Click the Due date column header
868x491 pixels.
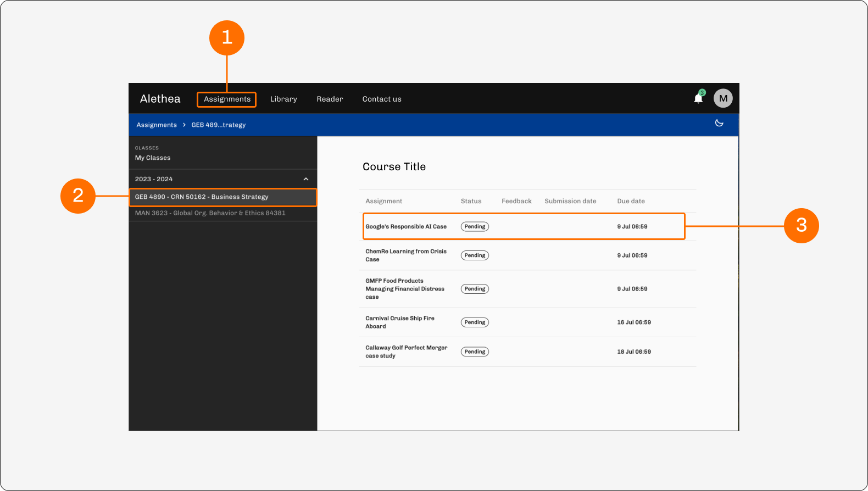(x=631, y=202)
